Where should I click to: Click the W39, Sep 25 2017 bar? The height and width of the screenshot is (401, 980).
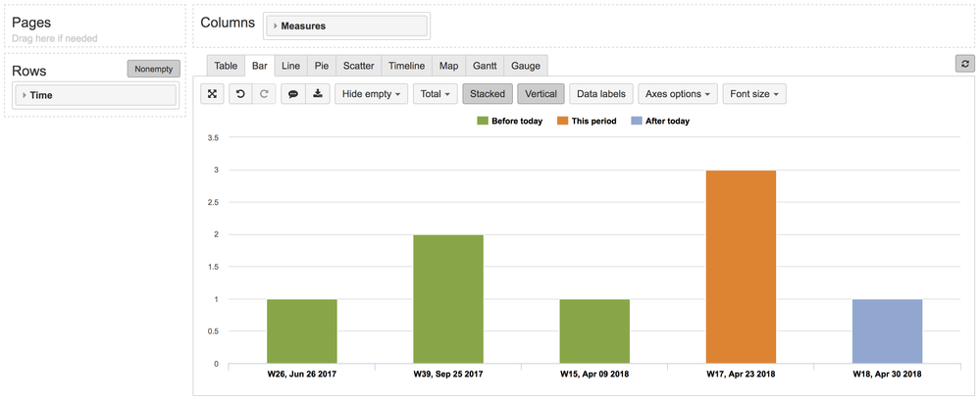point(448,299)
